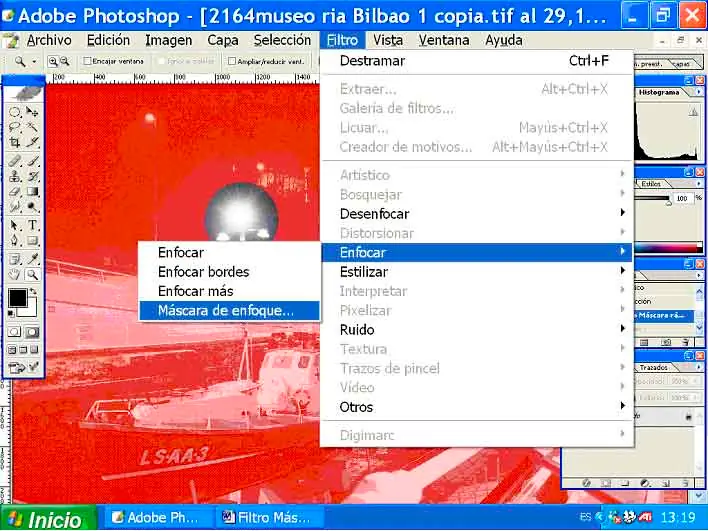
Task: Choose Enfocar bordes filter
Action: (x=229, y=272)
